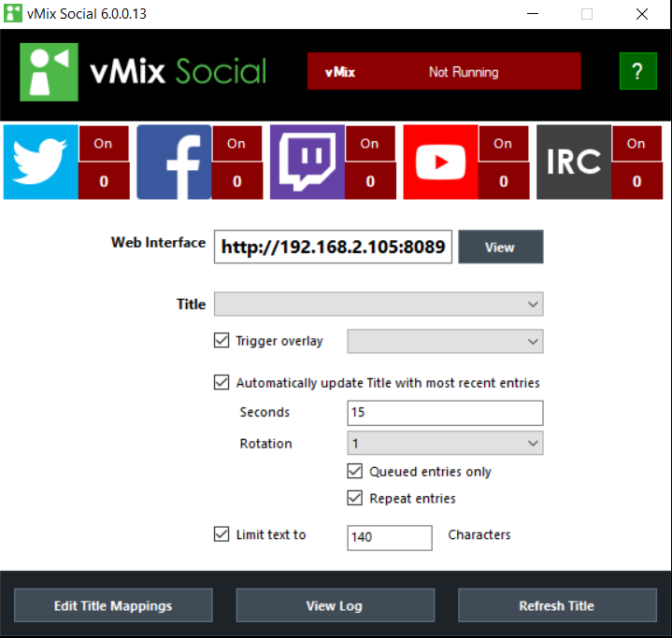This screenshot has height=638, width=672.
Task: Uncheck the Trigger overlay checkbox
Action: [222, 341]
